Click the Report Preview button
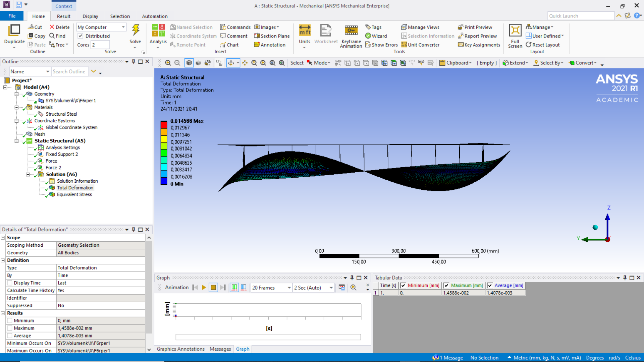Image resolution: width=644 pixels, height=362 pixels. 477,36
